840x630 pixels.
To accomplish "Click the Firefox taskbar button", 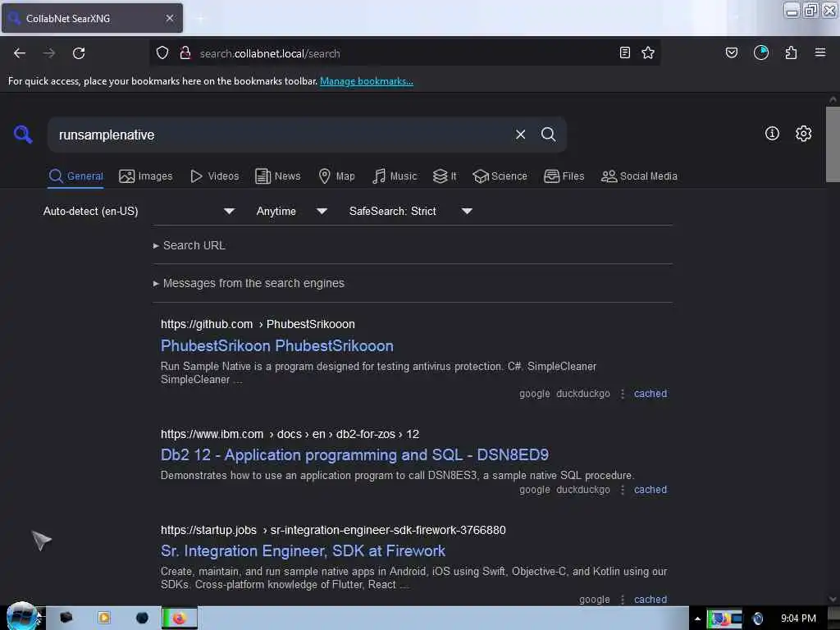I will click(x=180, y=618).
